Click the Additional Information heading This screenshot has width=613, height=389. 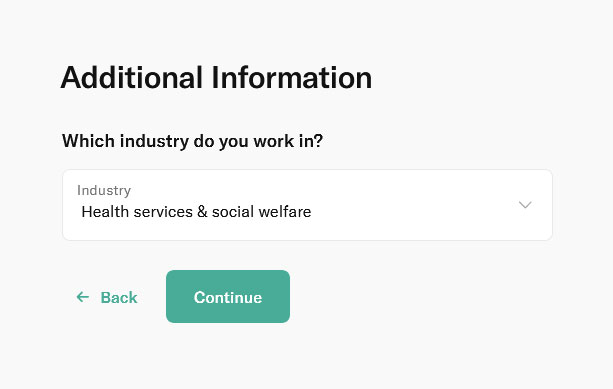[216, 78]
